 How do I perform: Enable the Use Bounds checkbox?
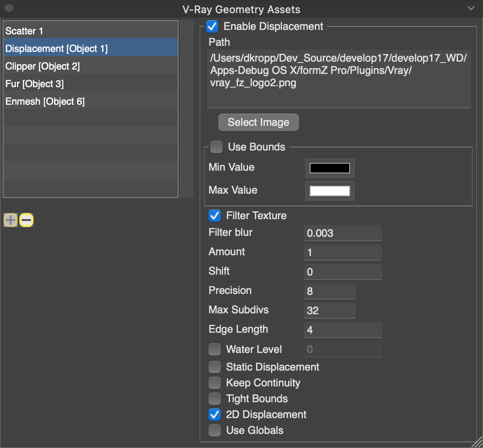[216, 147]
